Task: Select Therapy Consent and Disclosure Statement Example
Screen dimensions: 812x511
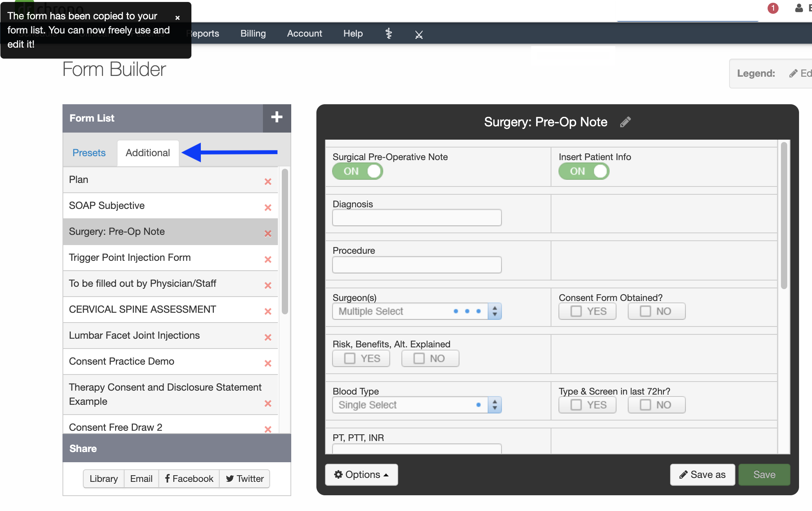Action: [x=170, y=395]
